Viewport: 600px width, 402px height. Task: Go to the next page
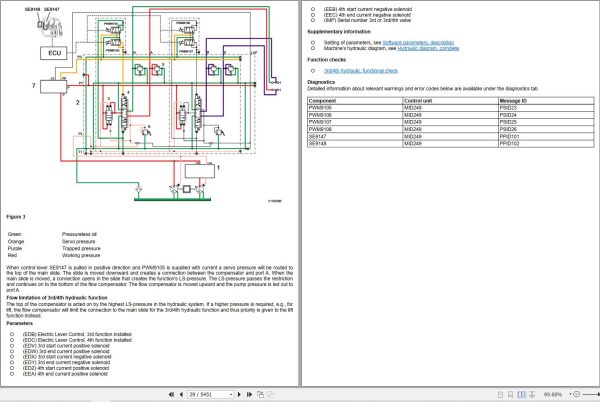(239, 394)
